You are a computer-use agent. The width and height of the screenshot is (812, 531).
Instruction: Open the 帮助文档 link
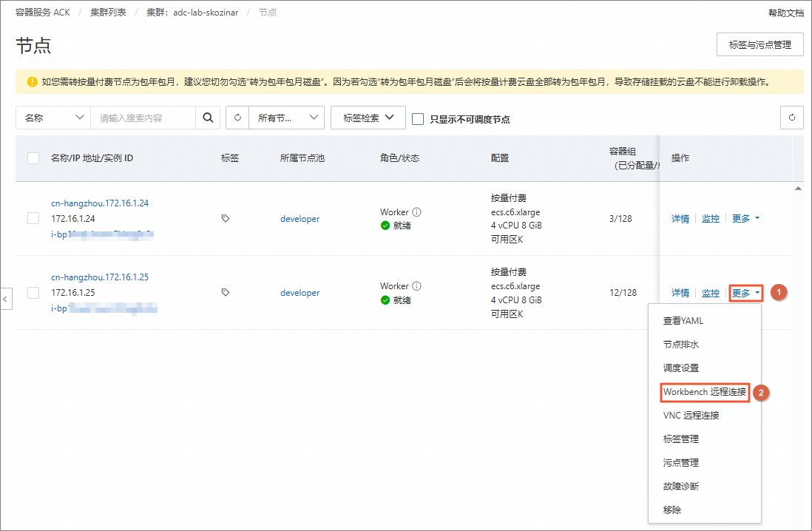(785, 13)
